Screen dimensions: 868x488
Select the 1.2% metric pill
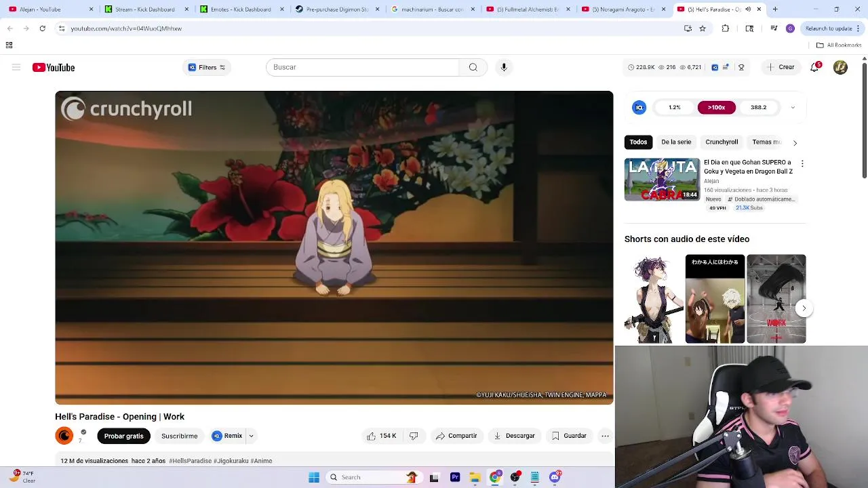(675, 107)
